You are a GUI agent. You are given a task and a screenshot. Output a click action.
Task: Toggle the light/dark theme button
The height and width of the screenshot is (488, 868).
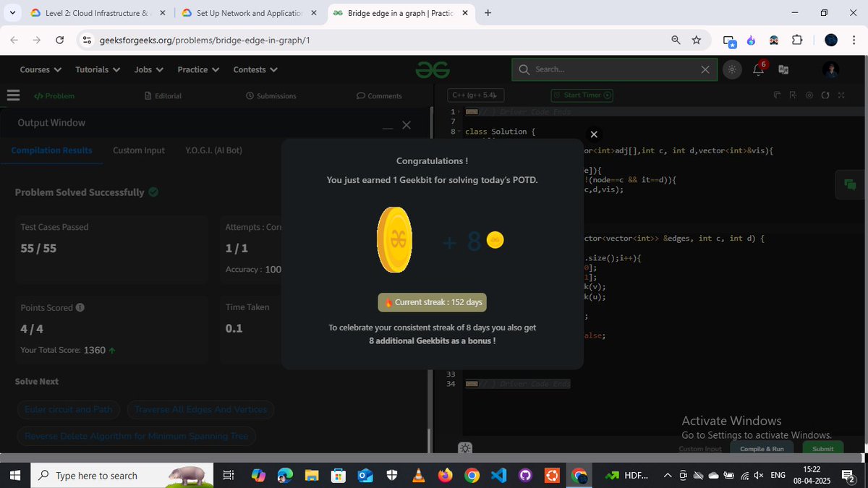732,69
